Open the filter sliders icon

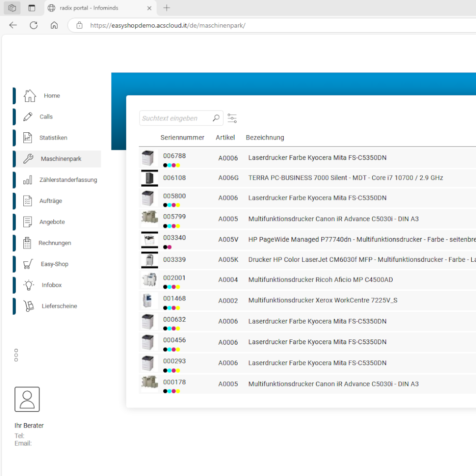point(232,118)
